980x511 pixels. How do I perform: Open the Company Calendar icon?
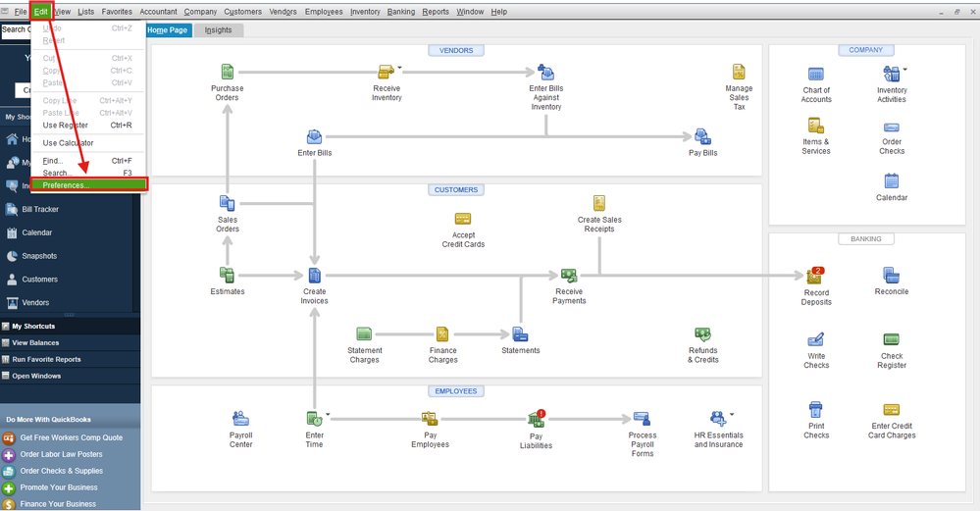892,181
